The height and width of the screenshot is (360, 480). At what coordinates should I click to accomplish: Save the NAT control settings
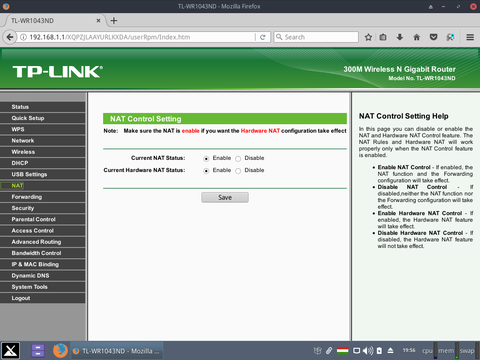pyautogui.click(x=225, y=197)
